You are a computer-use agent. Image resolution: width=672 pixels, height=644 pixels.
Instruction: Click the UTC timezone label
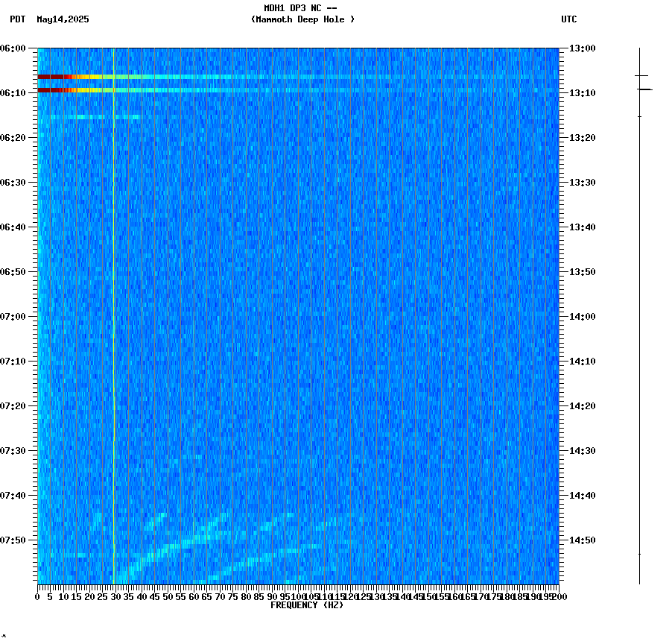570,20
